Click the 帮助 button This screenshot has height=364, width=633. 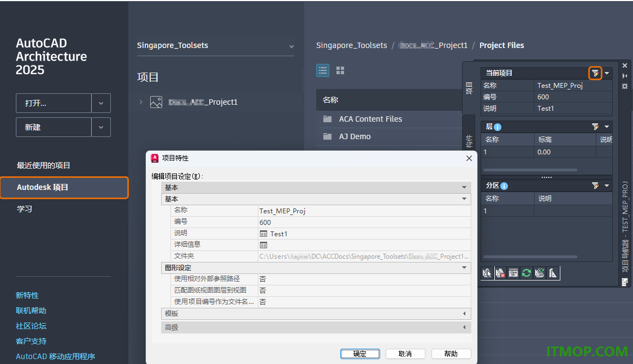click(x=451, y=354)
